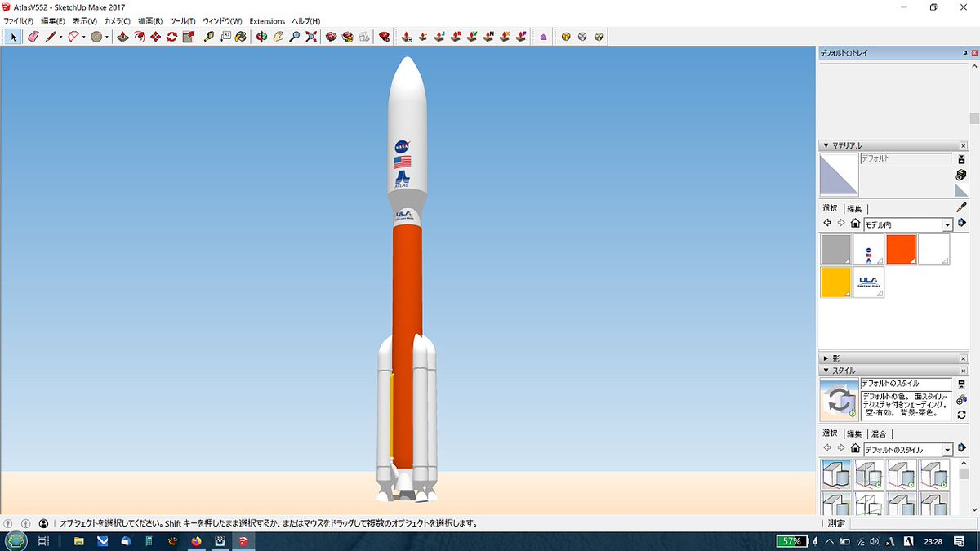The height and width of the screenshot is (551, 980).
Task: Open Circle shape variants dropdown arrow
Action: (x=107, y=37)
